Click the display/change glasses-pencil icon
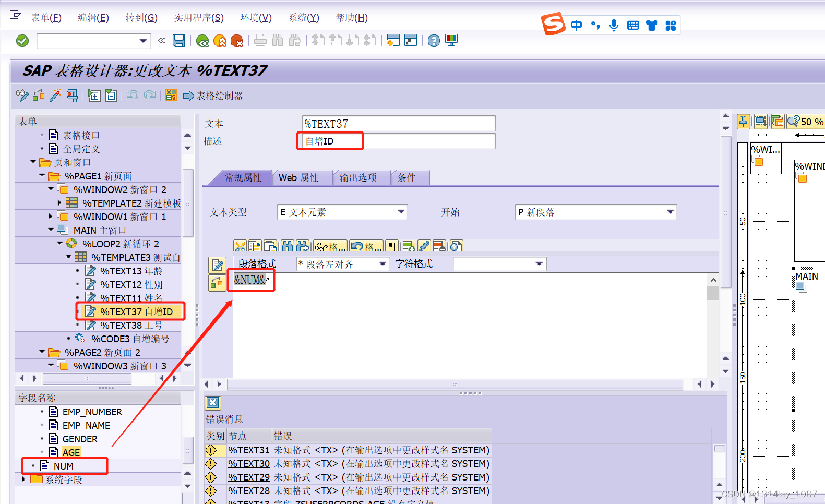 pyautogui.click(x=22, y=95)
